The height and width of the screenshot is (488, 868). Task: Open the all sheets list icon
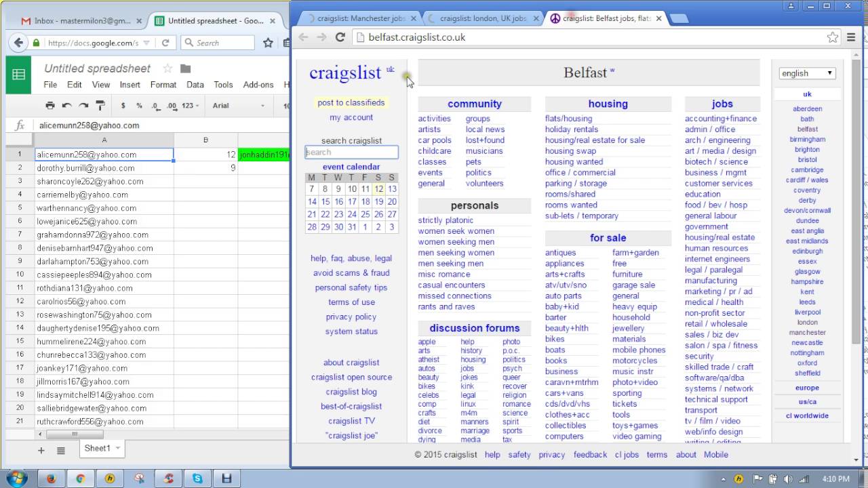(61, 451)
